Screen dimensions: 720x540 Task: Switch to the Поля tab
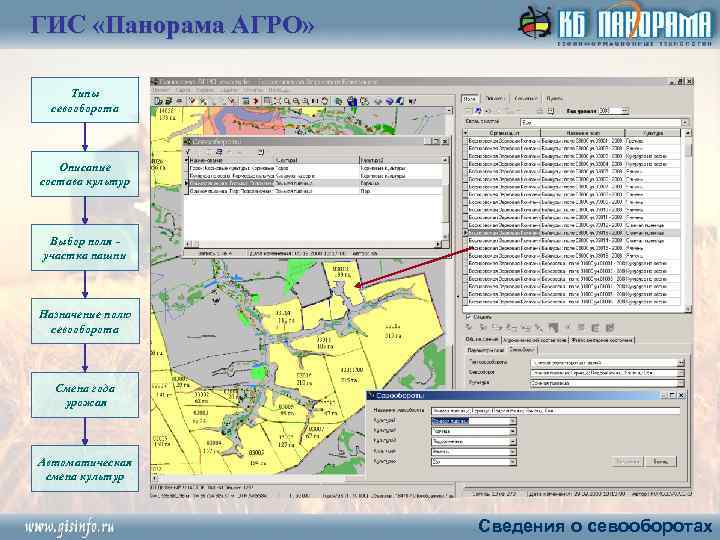coord(469,99)
